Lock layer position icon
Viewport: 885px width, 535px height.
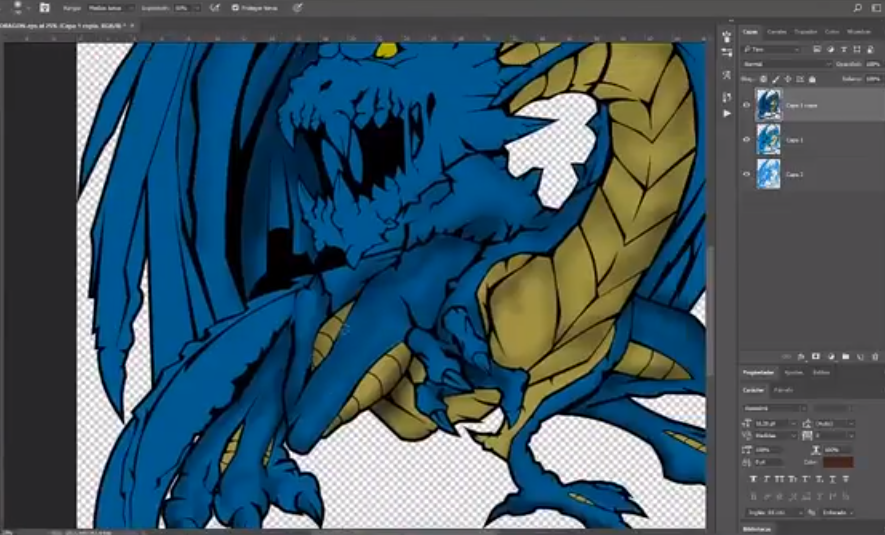pos(788,79)
